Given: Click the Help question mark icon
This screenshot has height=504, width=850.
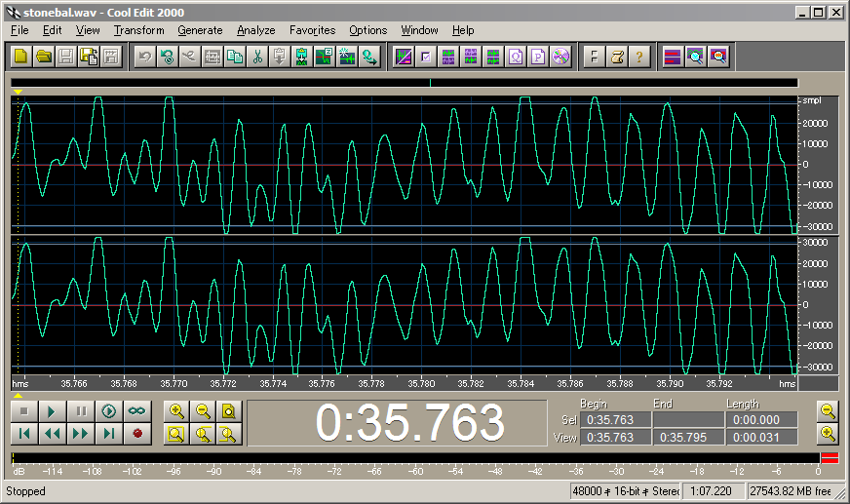Looking at the screenshot, I should 638,57.
